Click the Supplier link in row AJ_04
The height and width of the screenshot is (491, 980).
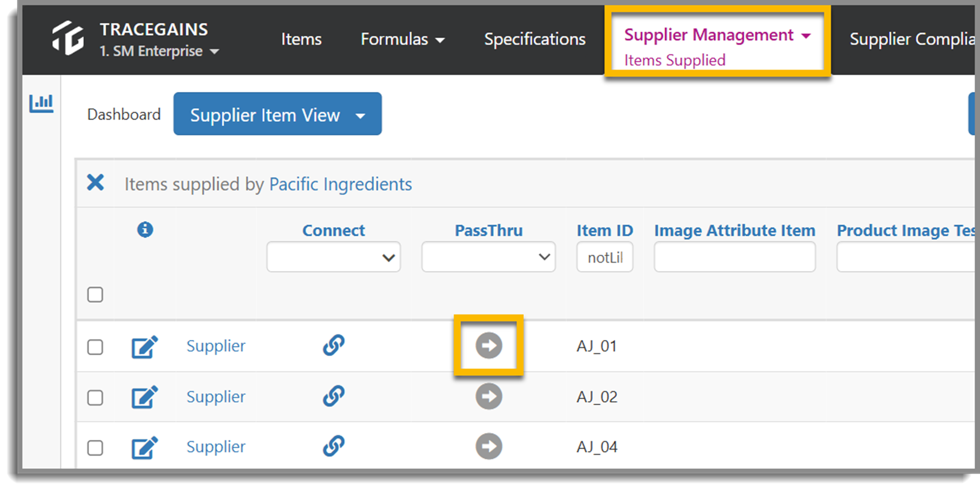(216, 447)
